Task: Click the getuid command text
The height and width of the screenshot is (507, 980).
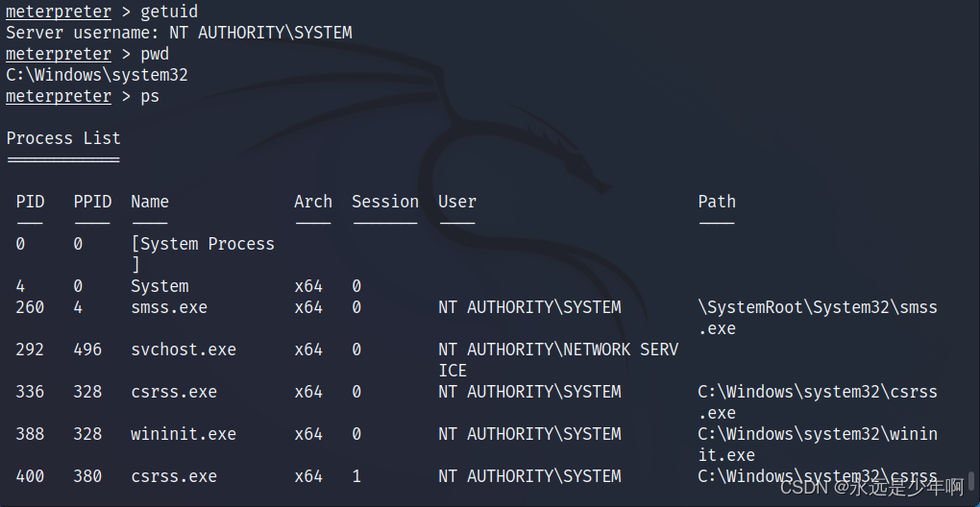Action: [x=169, y=12]
